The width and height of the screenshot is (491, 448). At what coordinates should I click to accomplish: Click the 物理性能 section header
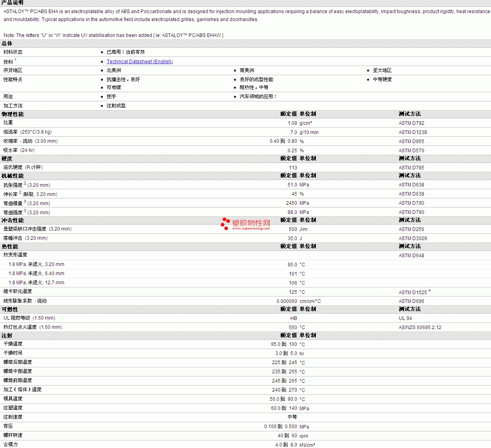point(13,114)
